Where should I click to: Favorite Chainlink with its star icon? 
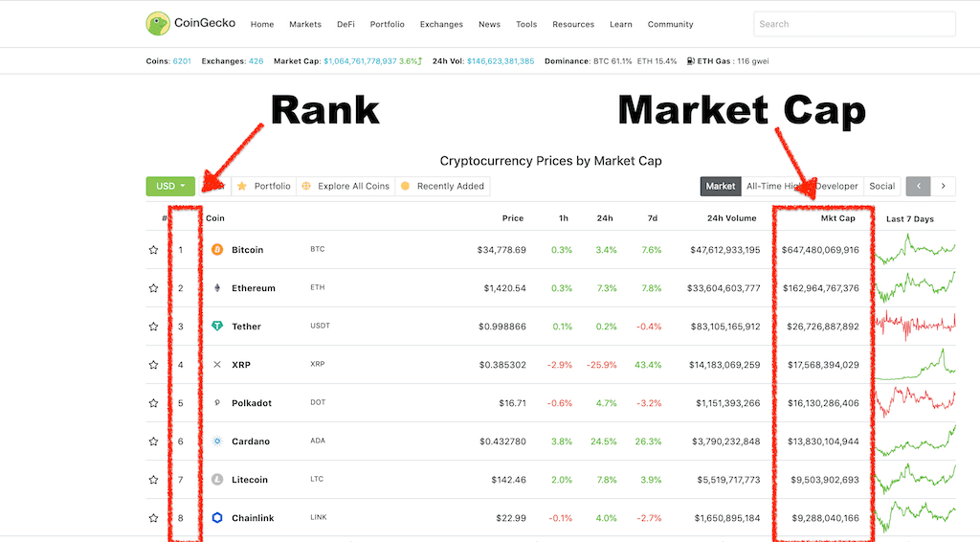153,518
